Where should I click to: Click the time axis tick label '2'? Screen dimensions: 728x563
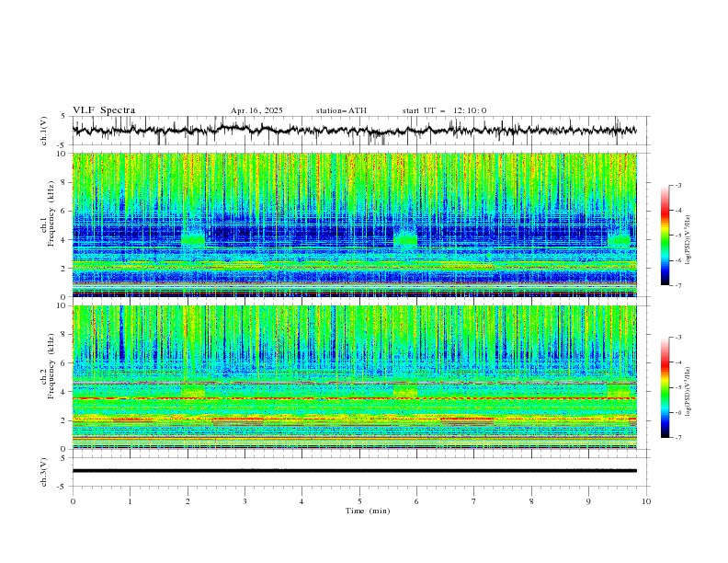(x=188, y=501)
